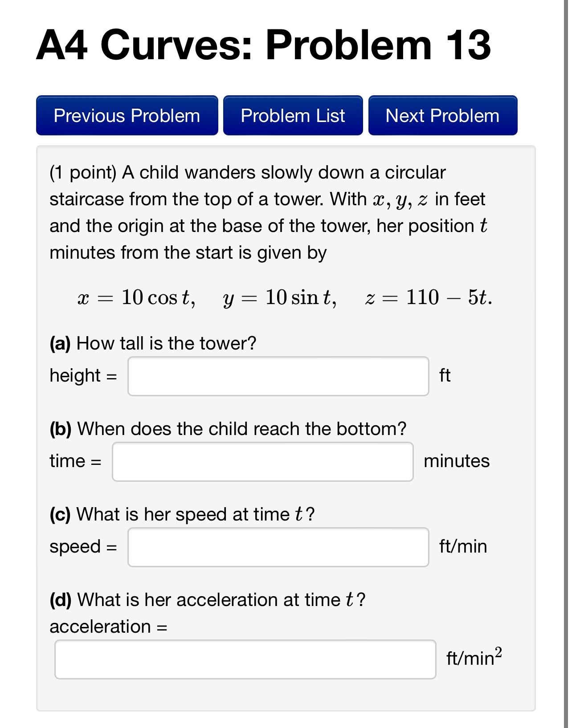The image size is (572, 728).
Task: Click the (1 point) problem statement text
Action: click(266, 211)
